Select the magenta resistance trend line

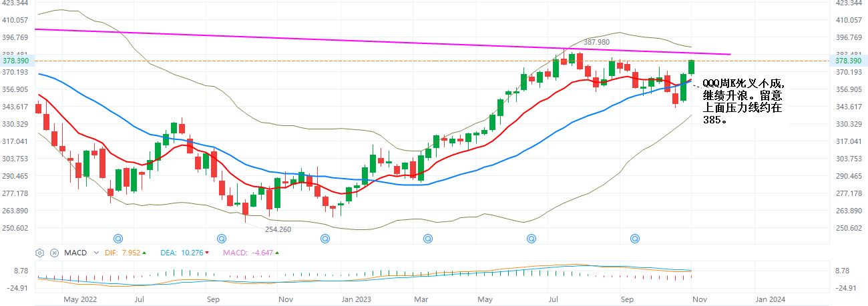point(383,42)
